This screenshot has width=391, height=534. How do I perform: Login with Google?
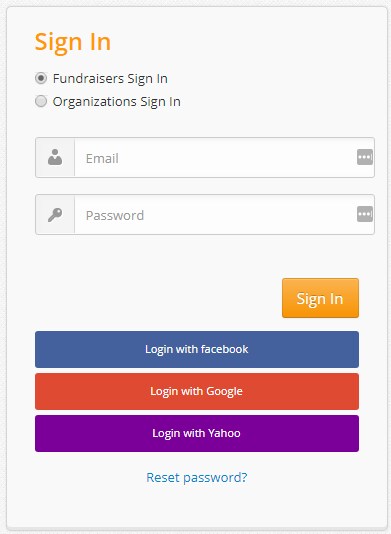[197, 391]
